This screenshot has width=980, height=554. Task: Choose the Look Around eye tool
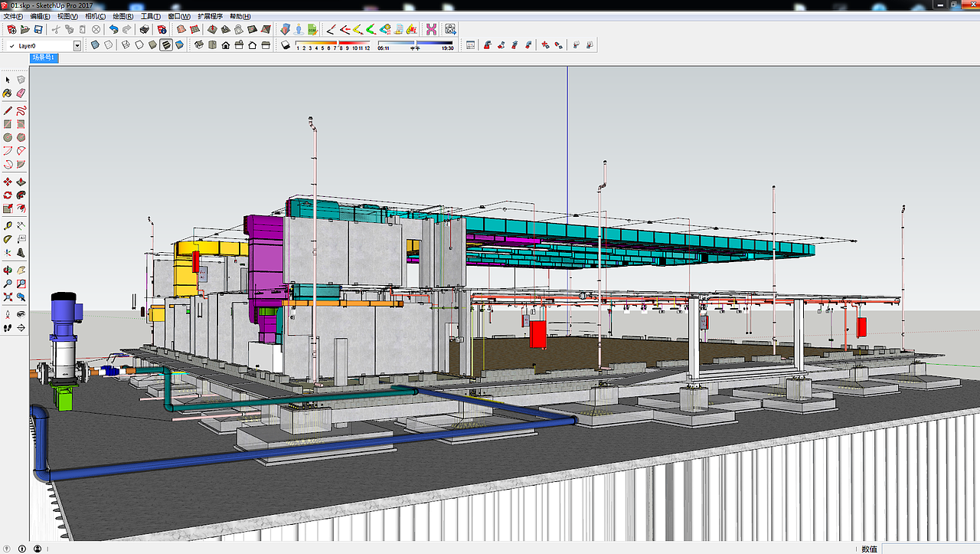21,314
